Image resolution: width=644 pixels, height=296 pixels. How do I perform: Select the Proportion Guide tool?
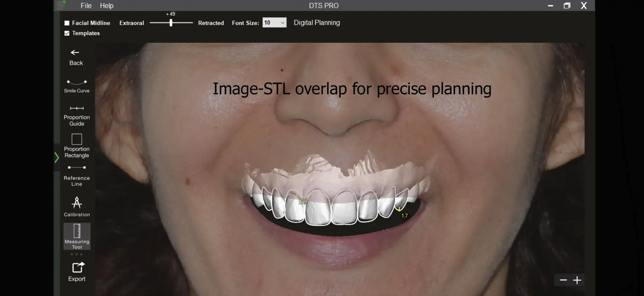pos(76,116)
